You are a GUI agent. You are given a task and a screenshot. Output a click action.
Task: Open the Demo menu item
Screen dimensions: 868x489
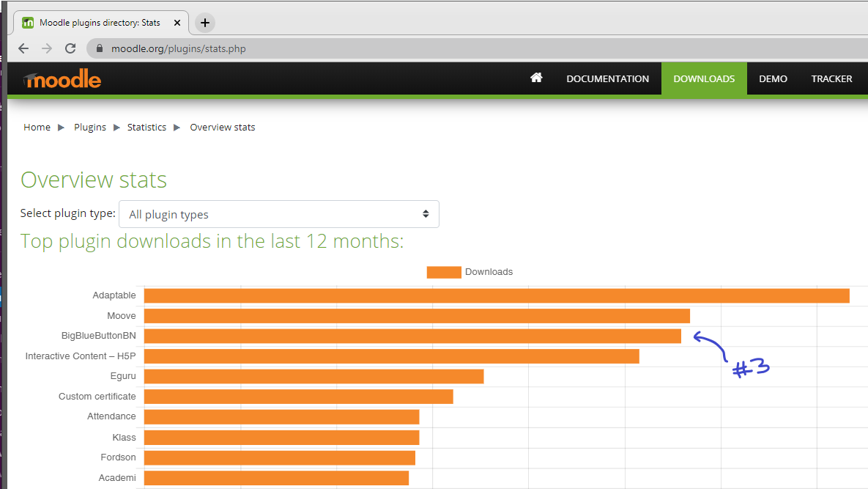(773, 78)
